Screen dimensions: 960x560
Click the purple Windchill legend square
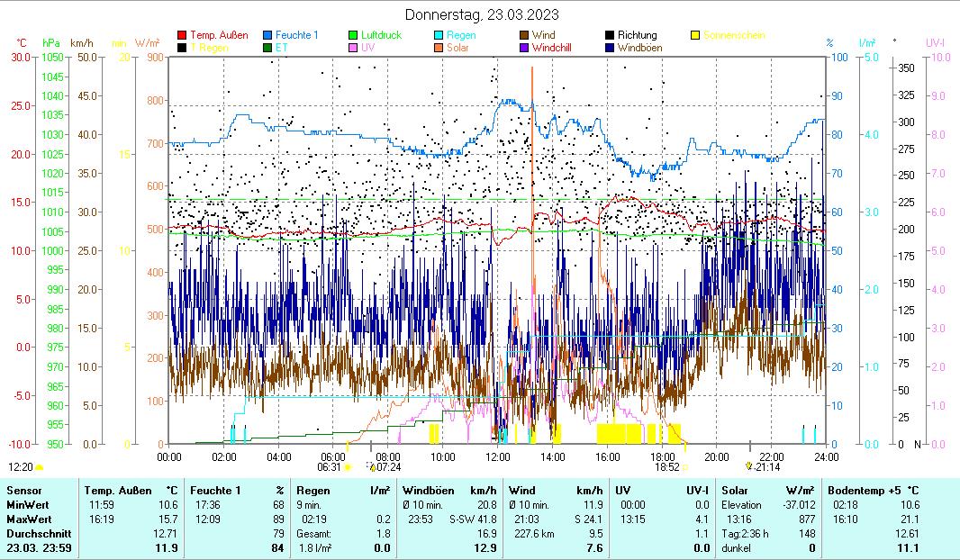524,47
